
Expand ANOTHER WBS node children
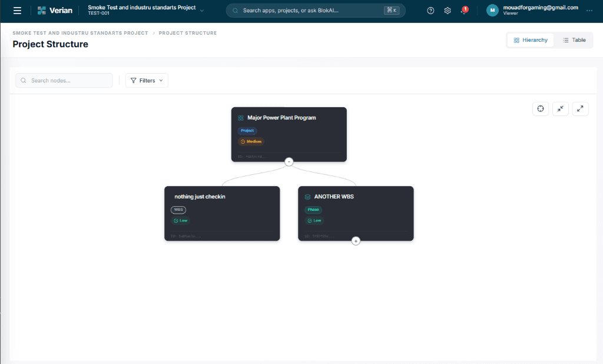pyautogui.click(x=356, y=241)
